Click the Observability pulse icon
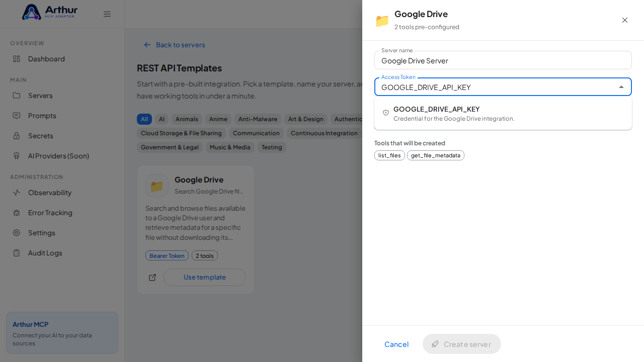Screen dimensions: 644x362 click(x=17, y=193)
